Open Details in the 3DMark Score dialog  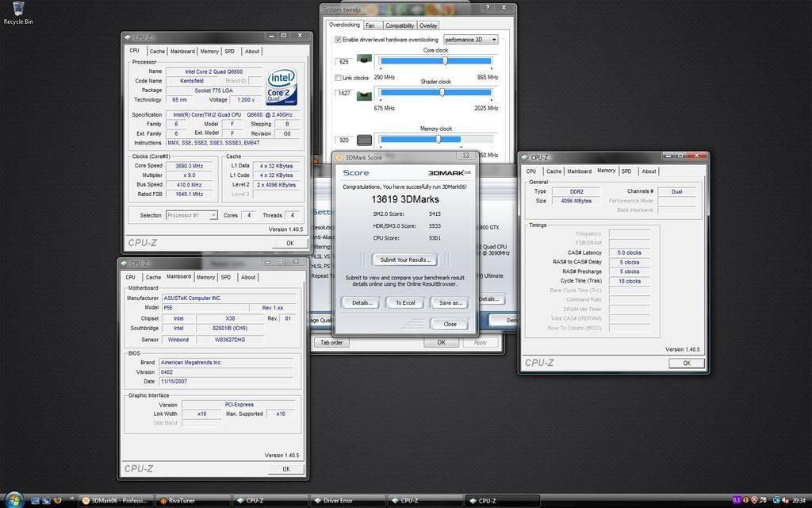click(362, 302)
